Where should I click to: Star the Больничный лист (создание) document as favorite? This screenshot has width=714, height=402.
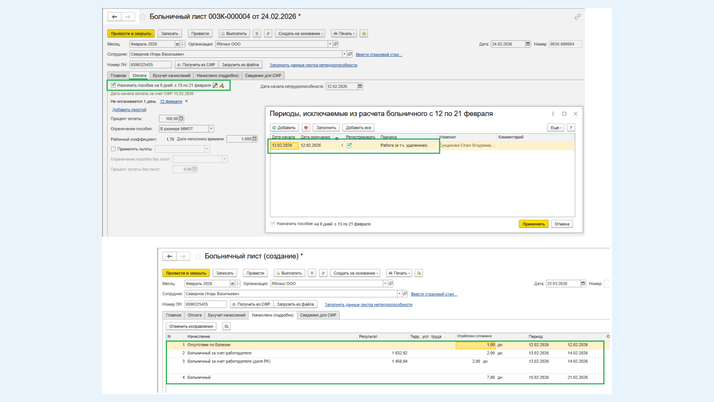tap(198, 256)
